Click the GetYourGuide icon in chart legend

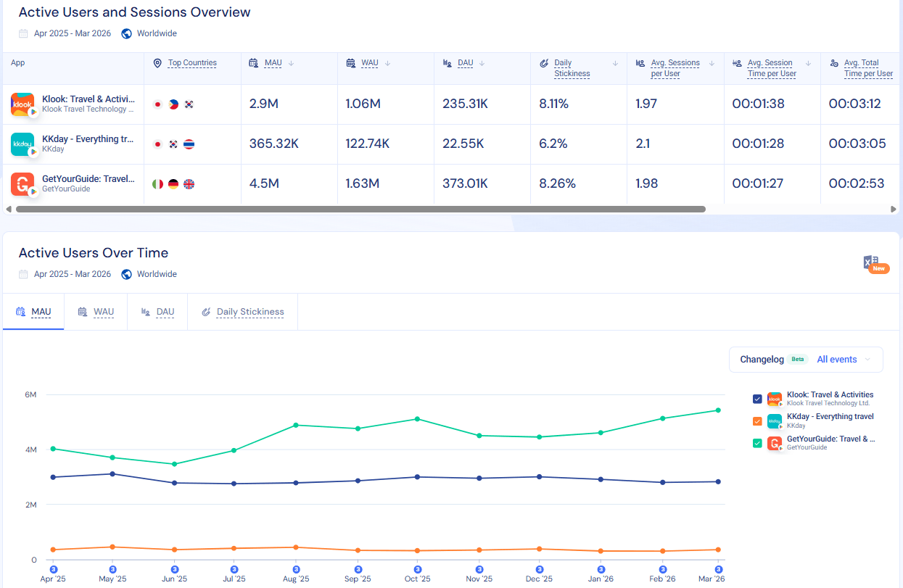[775, 443]
